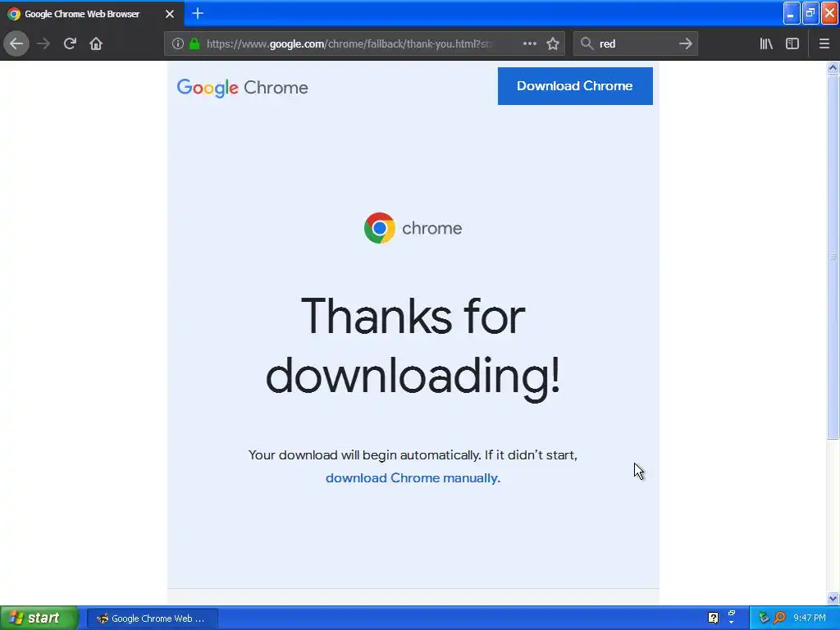Bookmark this page with star icon
Screen dimensions: 840x630
click(553, 43)
